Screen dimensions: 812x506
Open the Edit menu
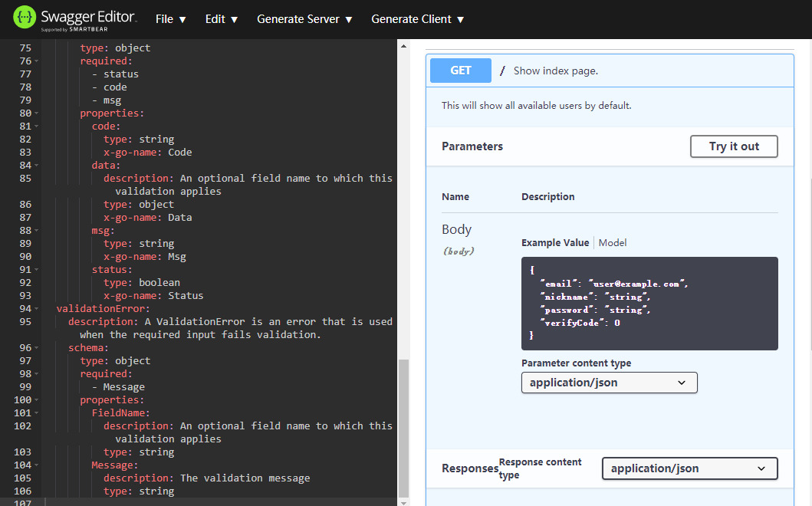click(221, 19)
